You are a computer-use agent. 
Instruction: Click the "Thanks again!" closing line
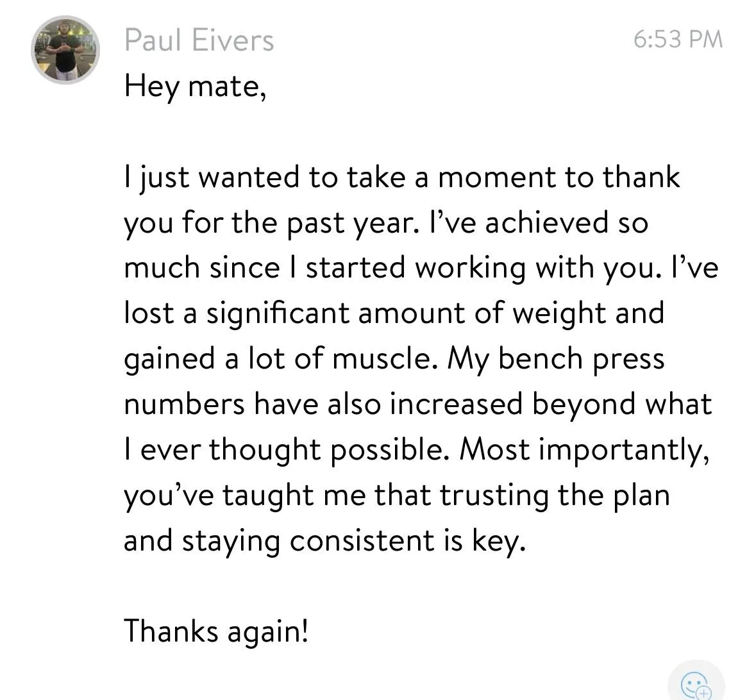[216, 631]
